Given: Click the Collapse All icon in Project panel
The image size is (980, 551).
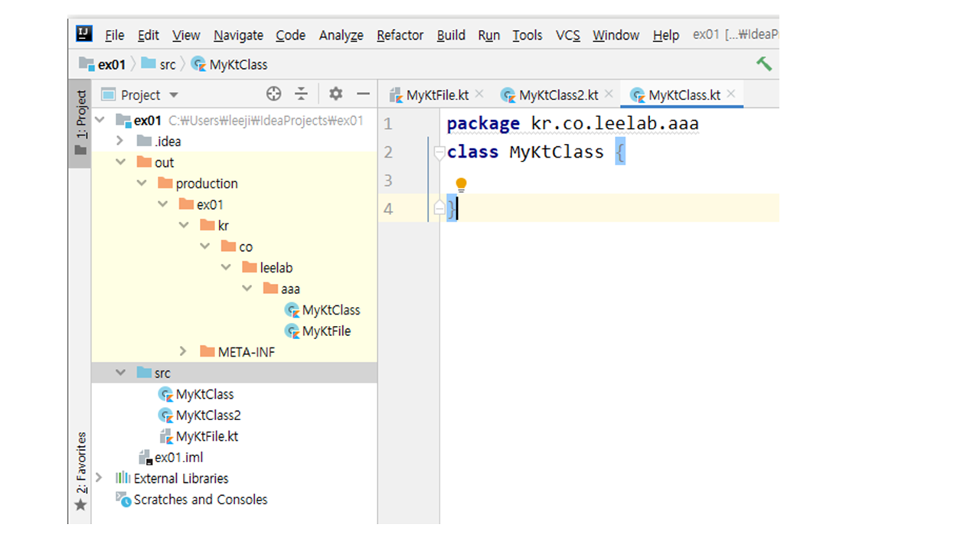Looking at the screenshot, I should pyautogui.click(x=302, y=94).
